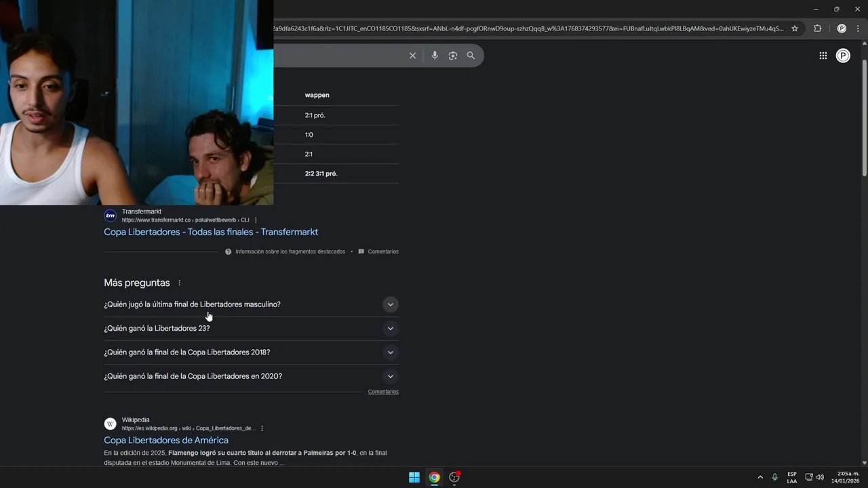
Task: Start voice search with microphone icon
Action: point(435,56)
